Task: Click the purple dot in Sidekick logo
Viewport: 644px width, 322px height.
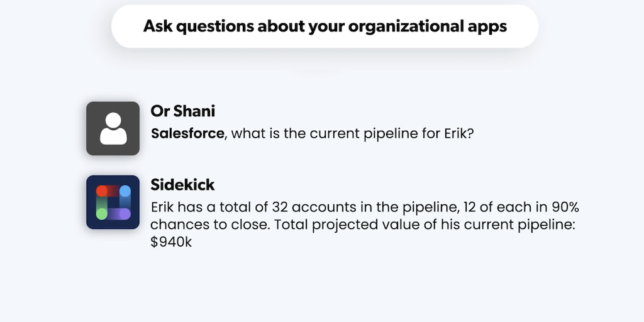Action: (125, 214)
